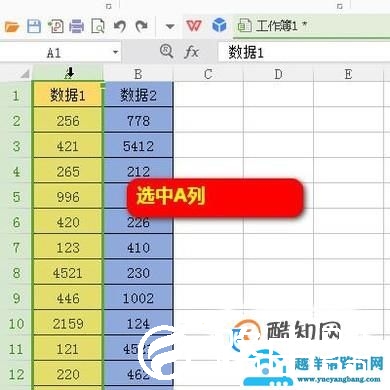Select column E header
Viewport: 390px width, 390px height.
point(348,74)
